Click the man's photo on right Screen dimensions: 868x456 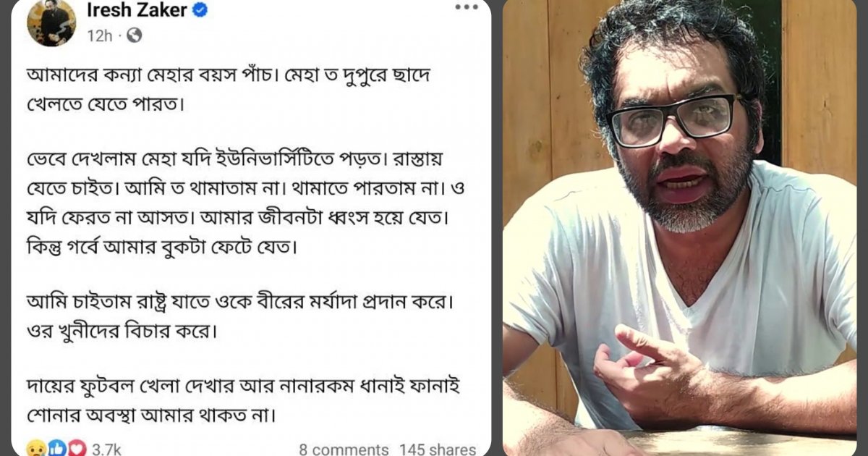(679, 228)
